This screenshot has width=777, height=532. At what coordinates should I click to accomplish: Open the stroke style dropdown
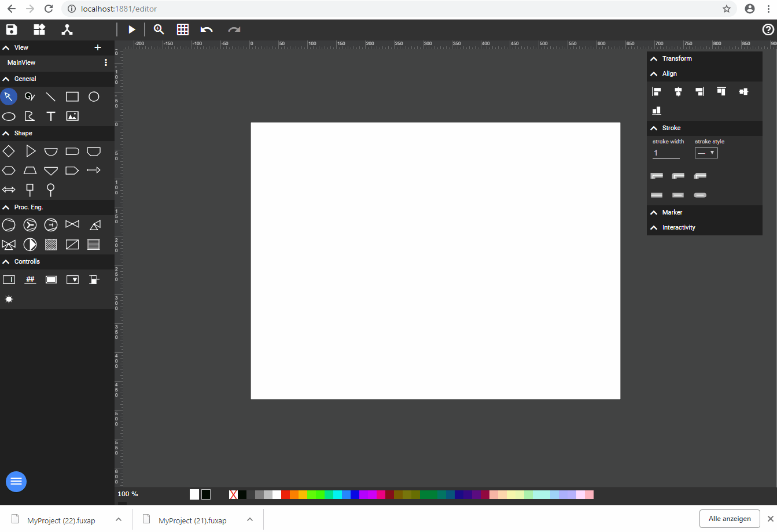click(706, 153)
